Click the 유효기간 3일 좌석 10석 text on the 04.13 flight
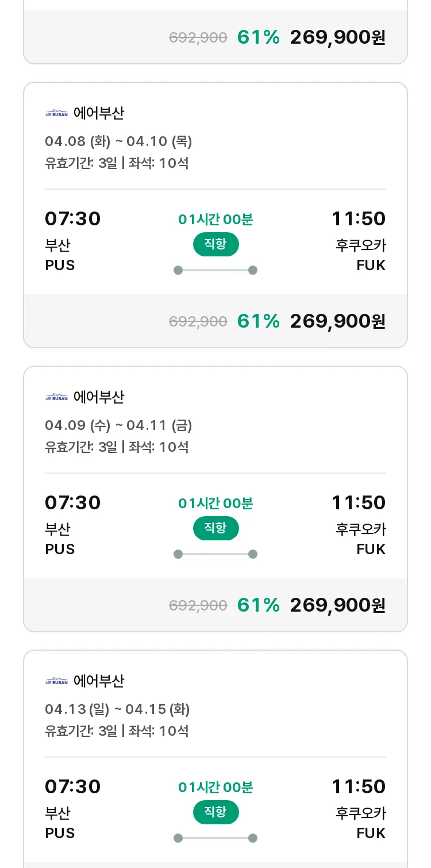Screen dimensions: 431x868 tap(117, 731)
